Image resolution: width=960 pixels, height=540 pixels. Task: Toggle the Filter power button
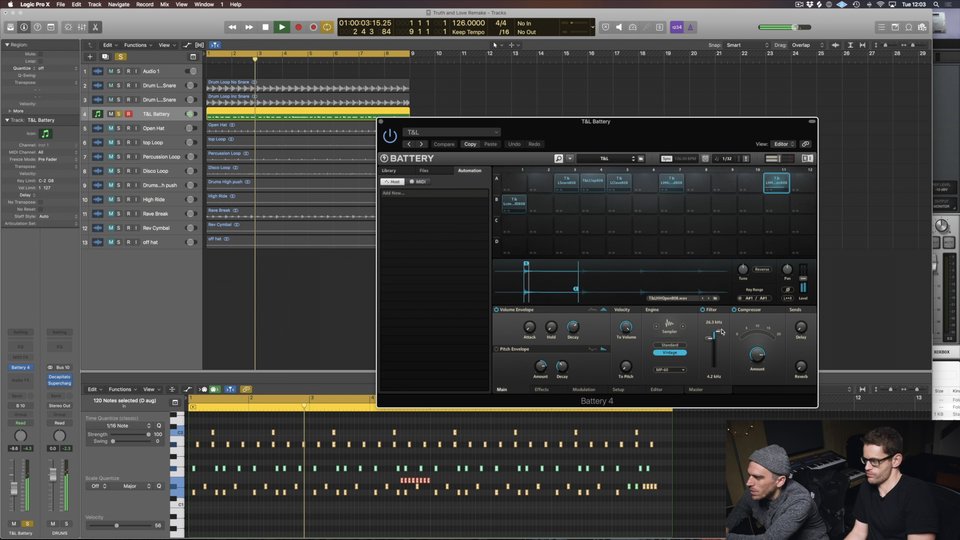pos(702,310)
